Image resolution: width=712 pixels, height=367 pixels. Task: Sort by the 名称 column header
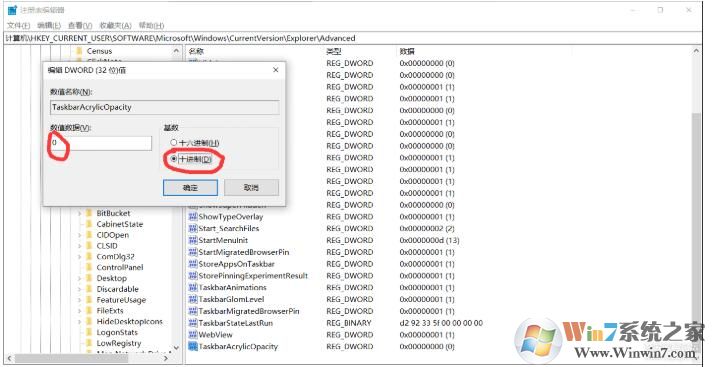click(x=196, y=51)
